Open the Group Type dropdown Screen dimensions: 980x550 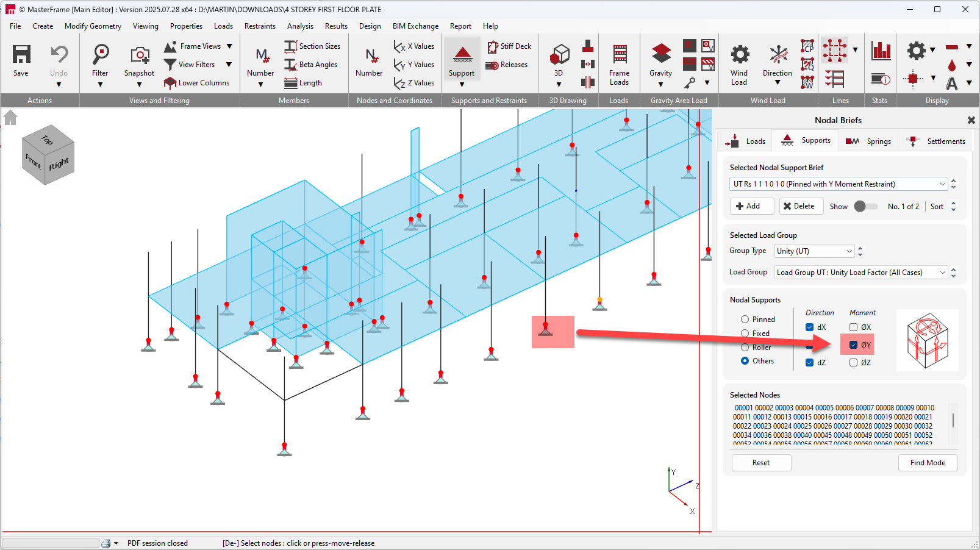pos(849,251)
